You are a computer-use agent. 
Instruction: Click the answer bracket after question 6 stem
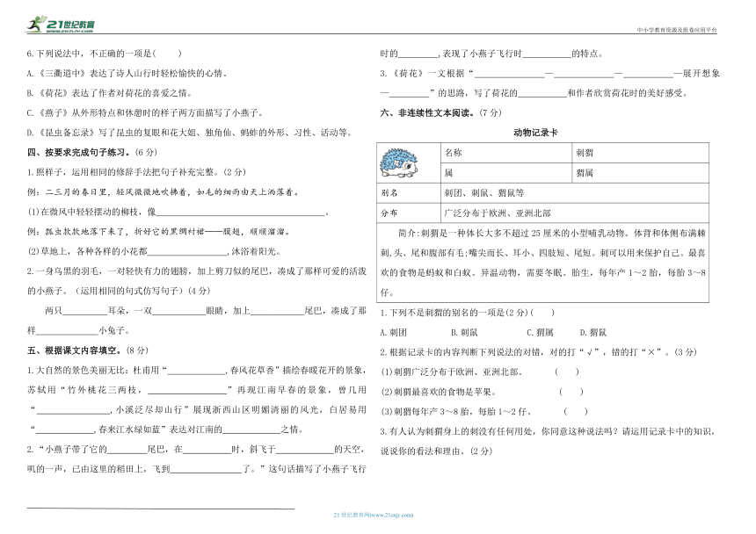coord(168,54)
